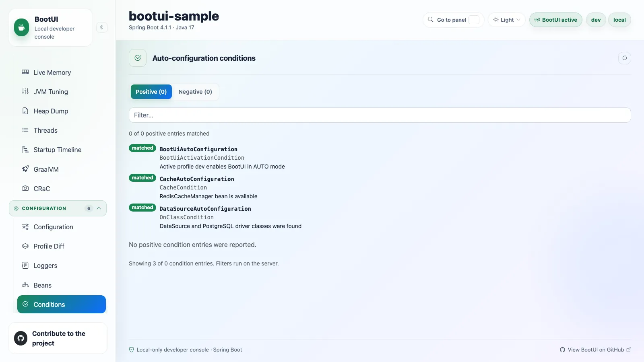The image size is (644, 362).
Task: Click the Go to panel search box
Action: [x=454, y=20]
